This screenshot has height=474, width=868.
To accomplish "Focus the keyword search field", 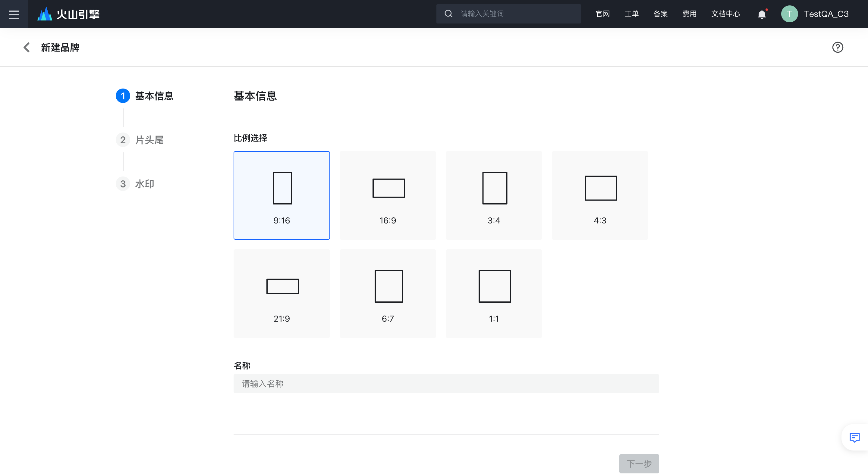I will pyautogui.click(x=508, y=14).
